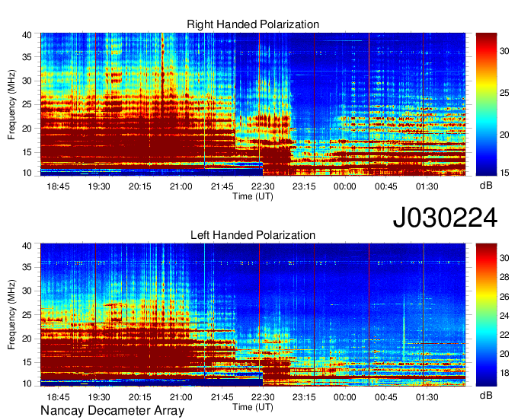Click the 25 frequency tick on bottom plot

27,315
